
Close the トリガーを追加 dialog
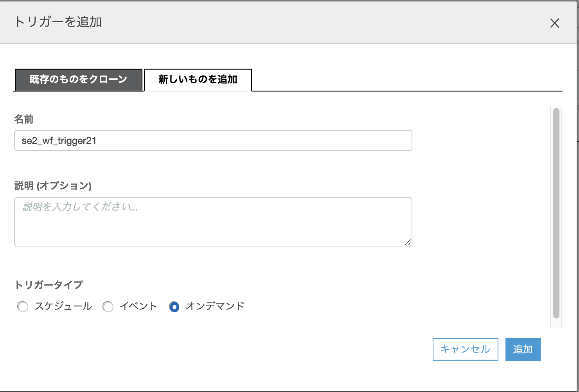(554, 23)
